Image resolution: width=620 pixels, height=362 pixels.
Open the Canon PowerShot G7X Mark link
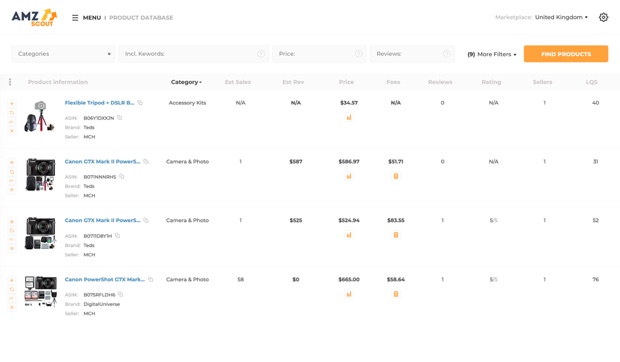tap(105, 279)
